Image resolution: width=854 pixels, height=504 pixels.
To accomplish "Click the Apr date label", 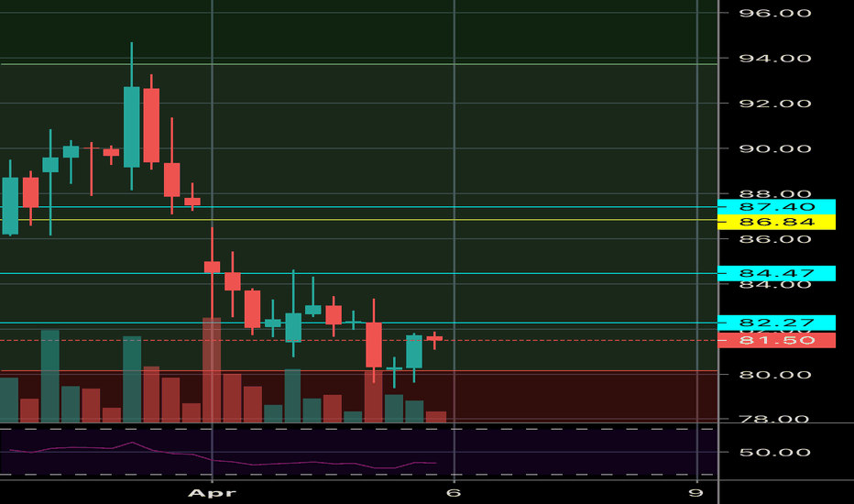I will [x=212, y=493].
